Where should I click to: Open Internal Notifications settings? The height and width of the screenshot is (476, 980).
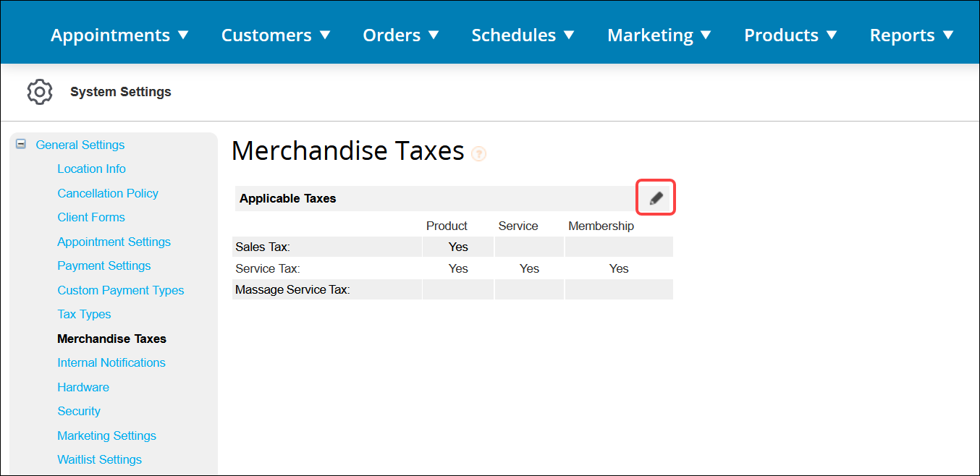coord(111,362)
